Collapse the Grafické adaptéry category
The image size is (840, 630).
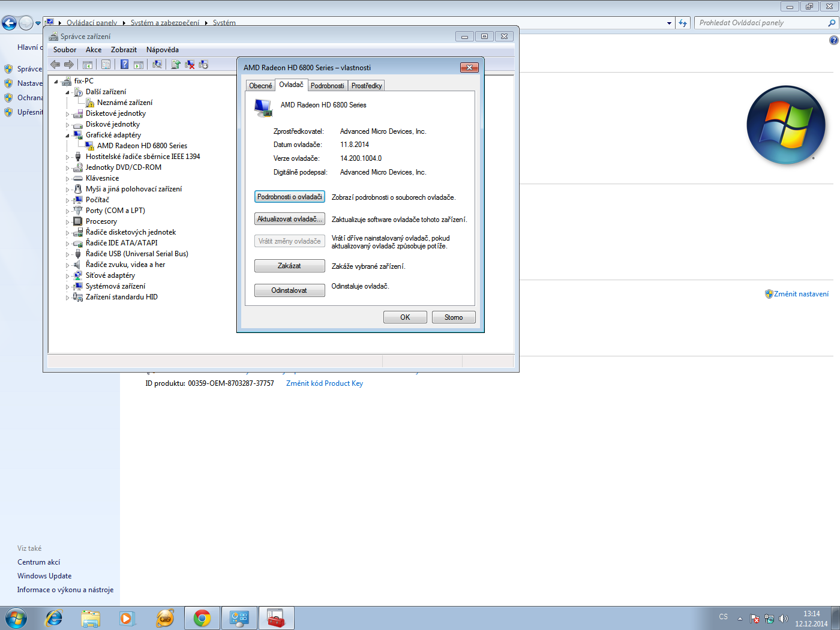[x=68, y=136]
